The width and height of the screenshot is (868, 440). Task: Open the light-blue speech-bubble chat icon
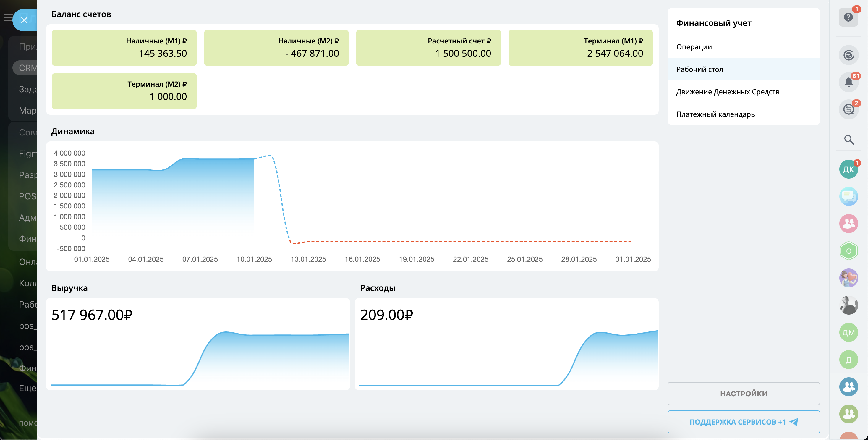pos(848,196)
